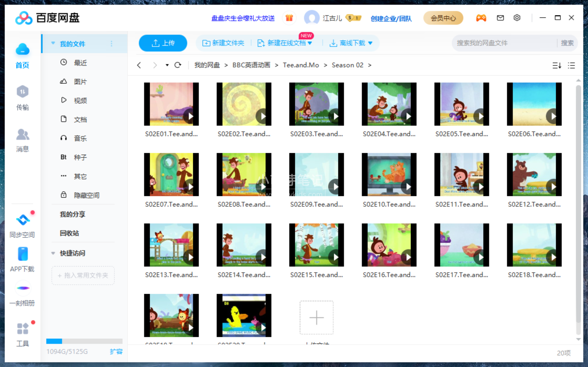Switch to list view layout
The image size is (588, 367).
coord(571,65)
